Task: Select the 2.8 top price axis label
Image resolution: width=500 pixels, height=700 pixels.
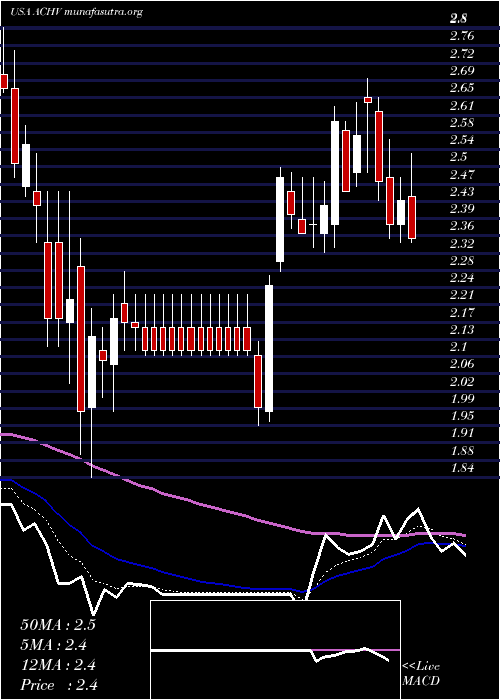Action: coord(458,19)
